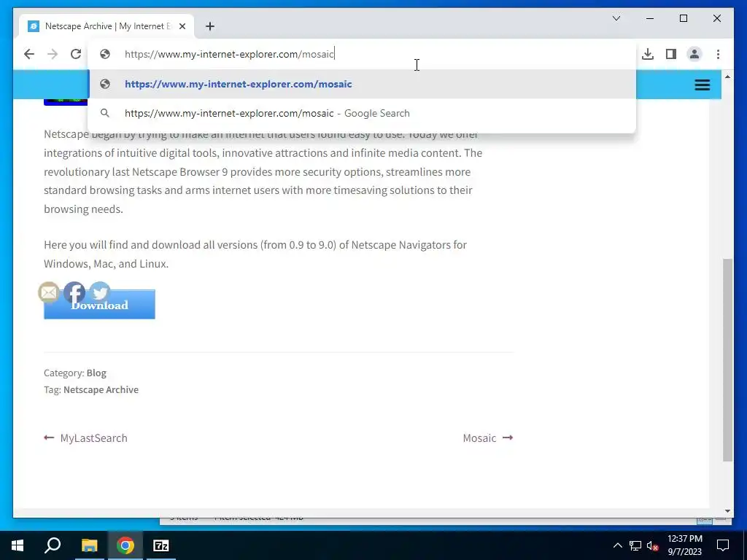The width and height of the screenshot is (747, 560).
Task: Click the globe icon in the address bar
Action: tap(105, 54)
